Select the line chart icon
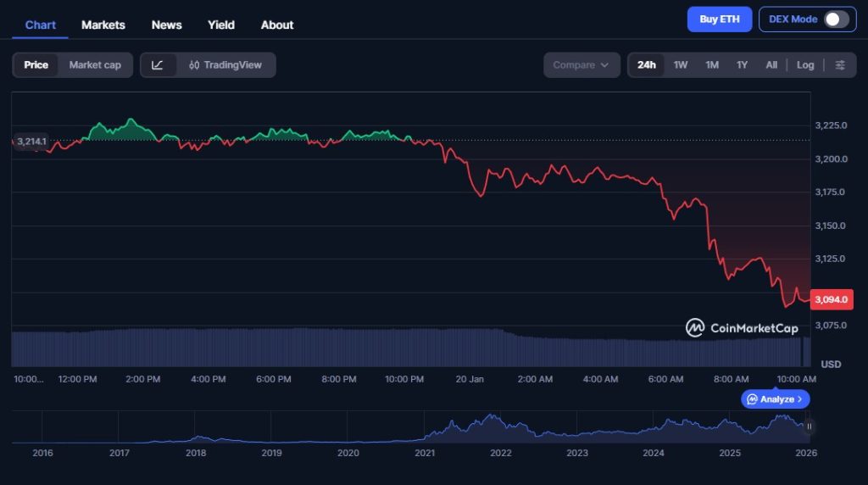This screenshot has height=485, width=868. point(158,65)
